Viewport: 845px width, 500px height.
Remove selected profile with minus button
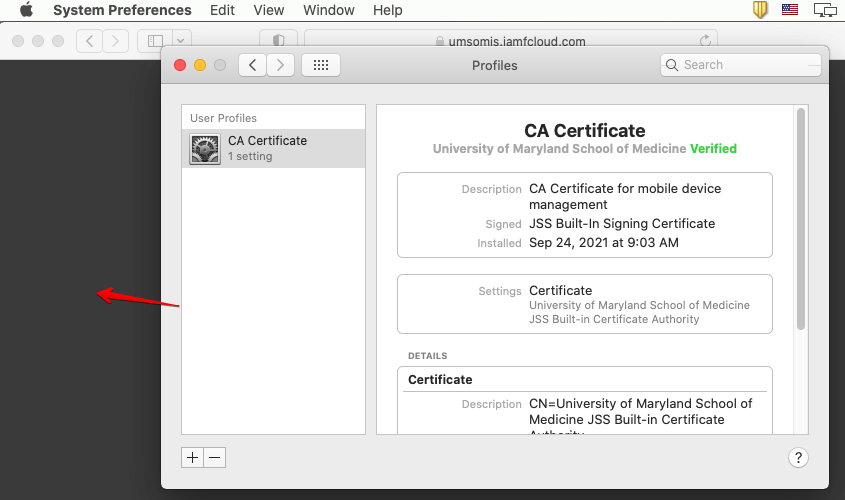click(x=215, y=457)
